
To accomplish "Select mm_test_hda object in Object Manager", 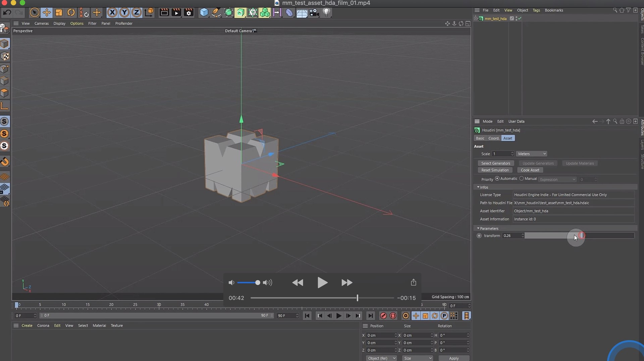I will pos(495,19).
